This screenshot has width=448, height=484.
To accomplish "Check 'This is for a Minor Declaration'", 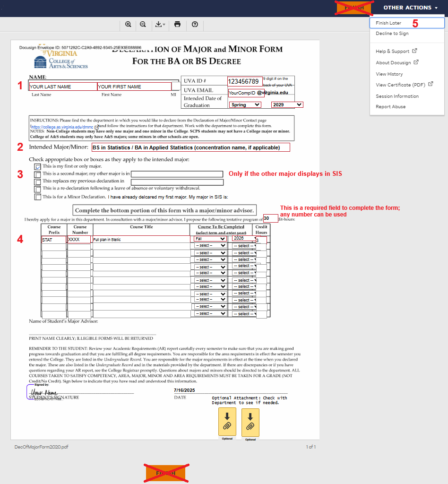I will click(38, 197).
